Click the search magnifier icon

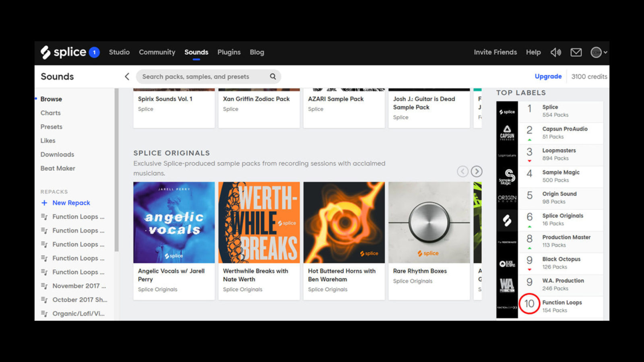coord(273,76)
